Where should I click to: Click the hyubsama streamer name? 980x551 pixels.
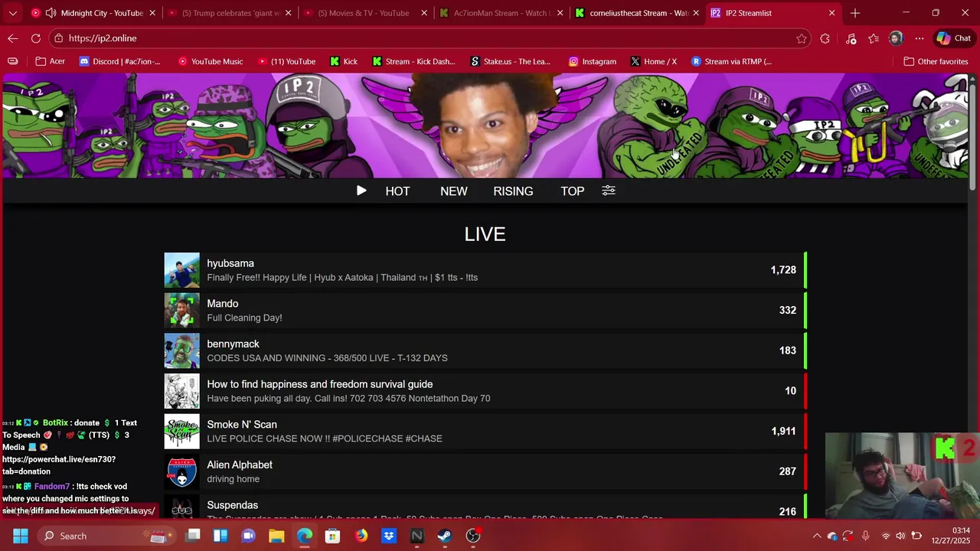click(230, 263)
